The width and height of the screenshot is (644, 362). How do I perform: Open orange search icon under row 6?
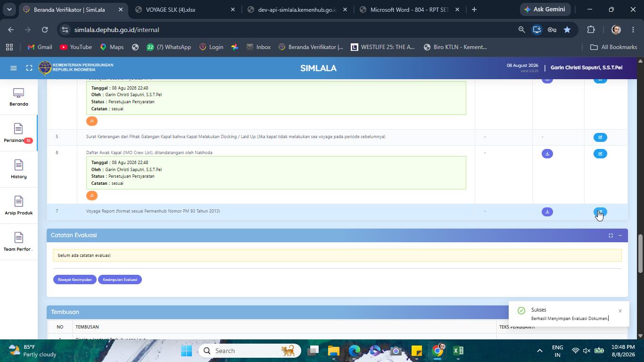pyautogui.click(x=92, y=196)
